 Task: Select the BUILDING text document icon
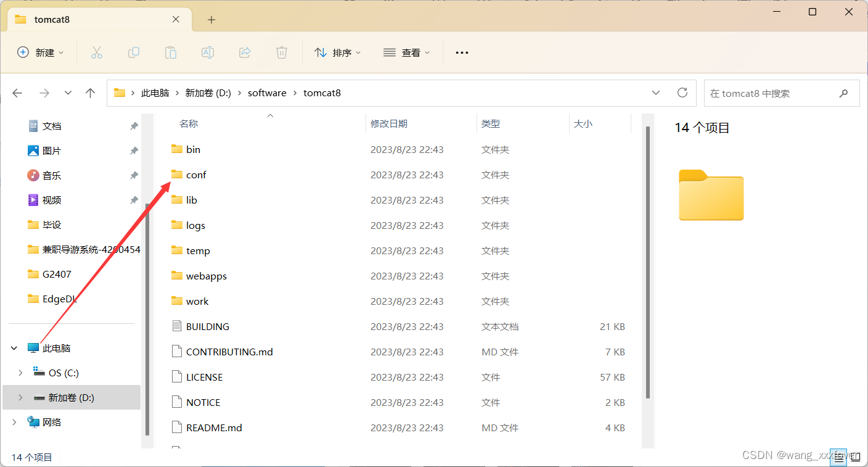click(x=177, y=326)
